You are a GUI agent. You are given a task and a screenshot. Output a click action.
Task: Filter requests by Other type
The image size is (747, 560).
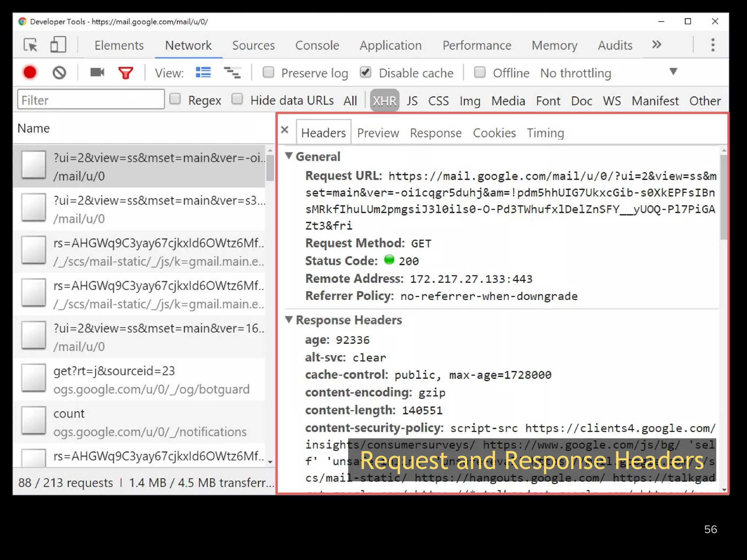[705, 101]
